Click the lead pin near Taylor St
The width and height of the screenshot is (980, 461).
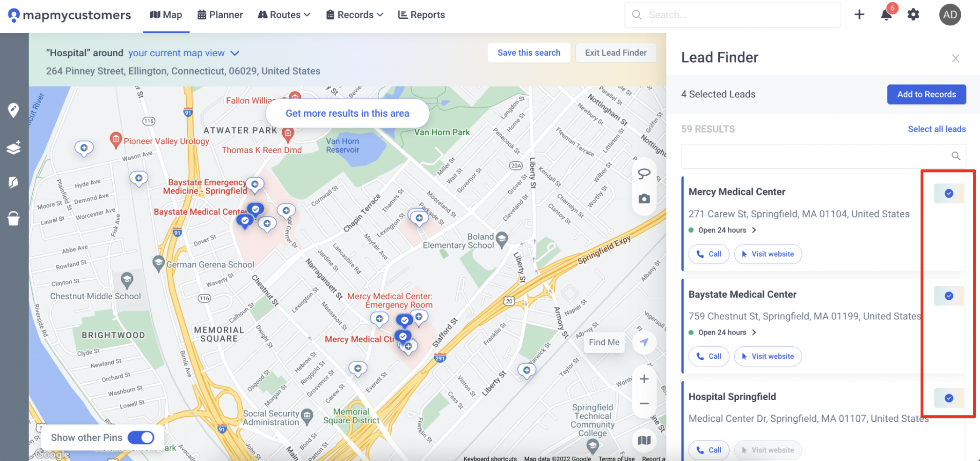[527, 371]
